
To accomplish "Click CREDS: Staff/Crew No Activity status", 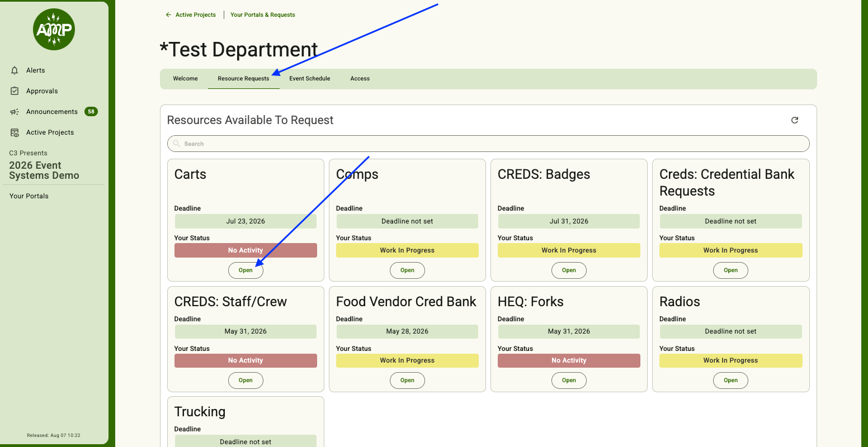I will [246, 360].
